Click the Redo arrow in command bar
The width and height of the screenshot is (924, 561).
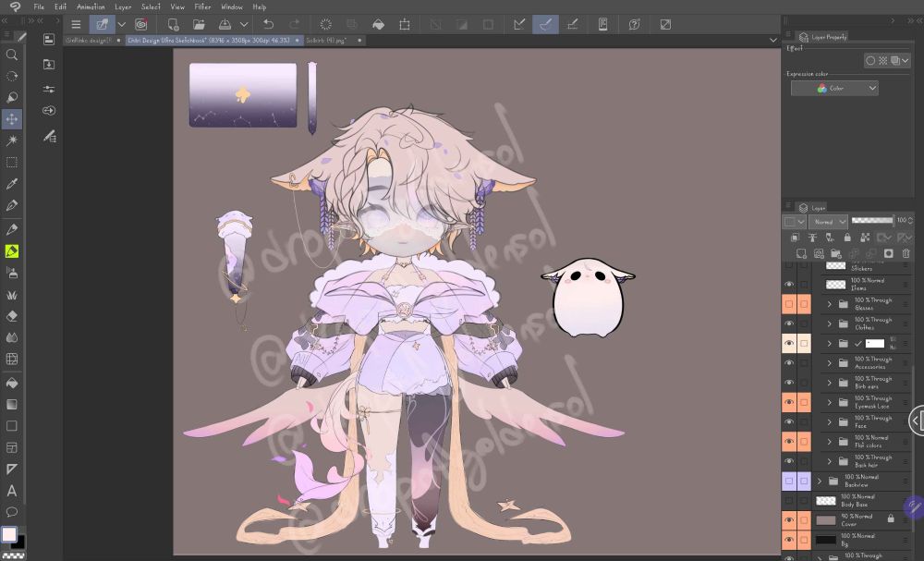295,24
